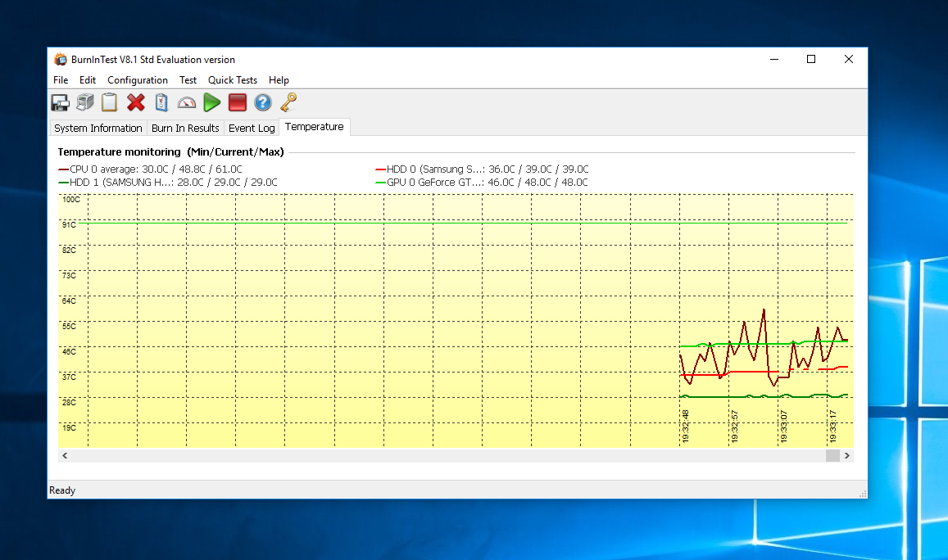Viewport: 948px width, 560px height.
Task: Switch to the System Information tab
Action: coord(98,128)
